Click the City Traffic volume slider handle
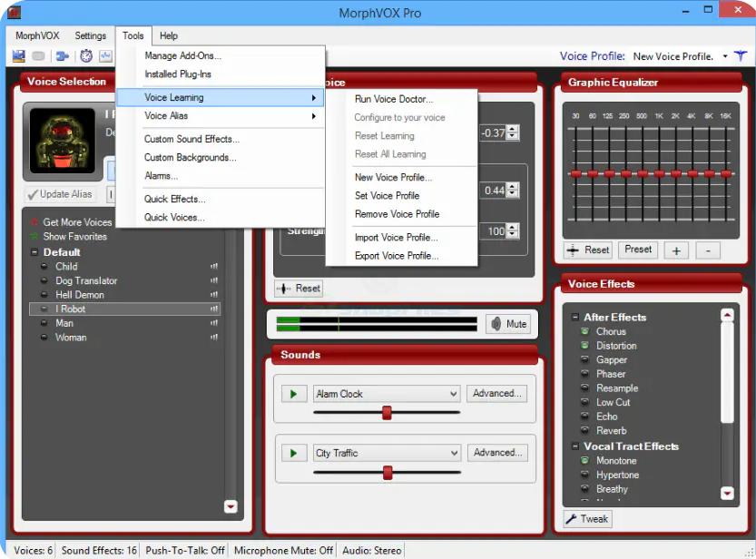Image resolution: width=756 pixels, height=559 pixels. click(388, 473)
